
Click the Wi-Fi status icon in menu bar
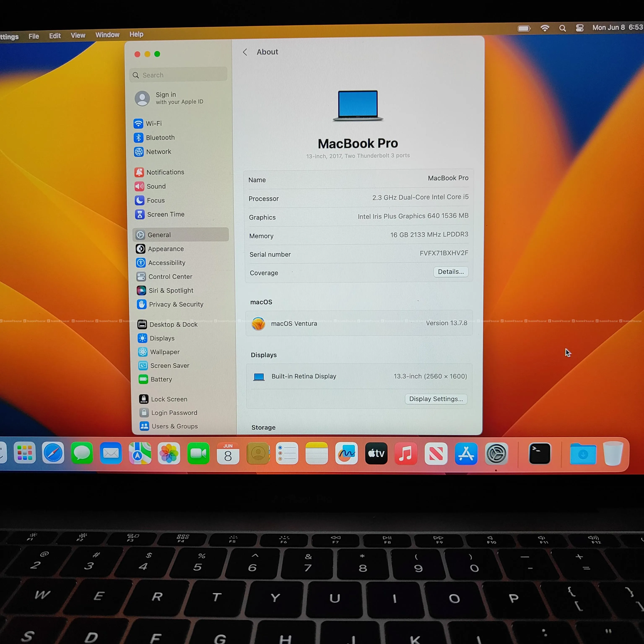coord(545,28)
